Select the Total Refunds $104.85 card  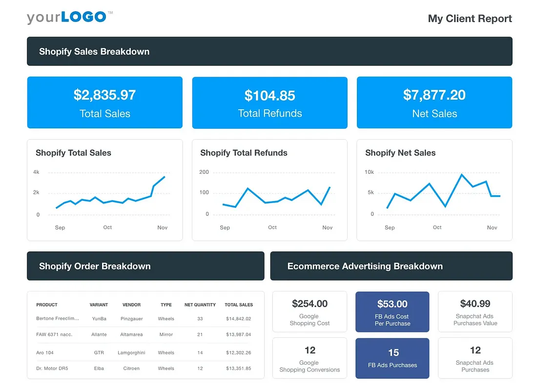[270, 103]
